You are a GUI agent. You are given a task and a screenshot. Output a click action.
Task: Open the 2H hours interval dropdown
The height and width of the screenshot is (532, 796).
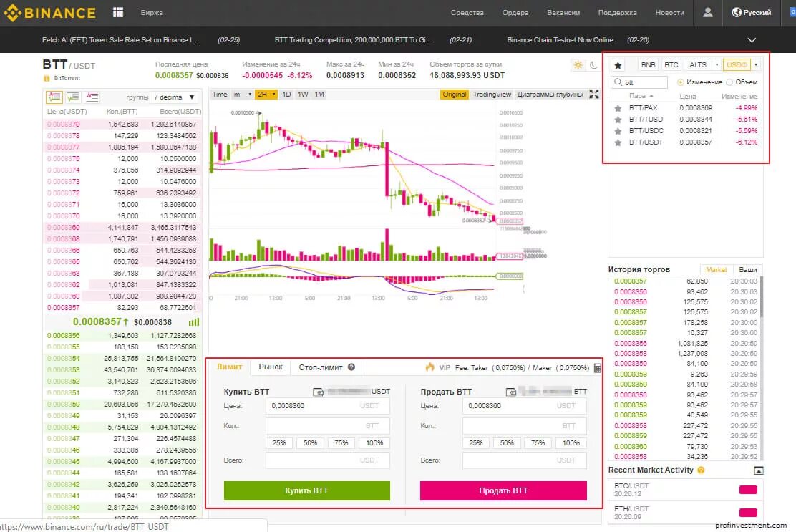click(x=266, y=95)
